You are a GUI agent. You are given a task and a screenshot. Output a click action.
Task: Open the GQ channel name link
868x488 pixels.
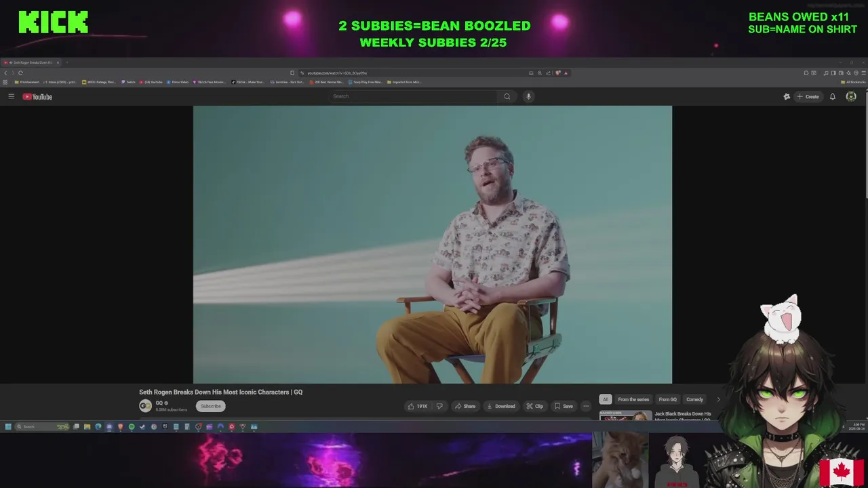(159, 403)
